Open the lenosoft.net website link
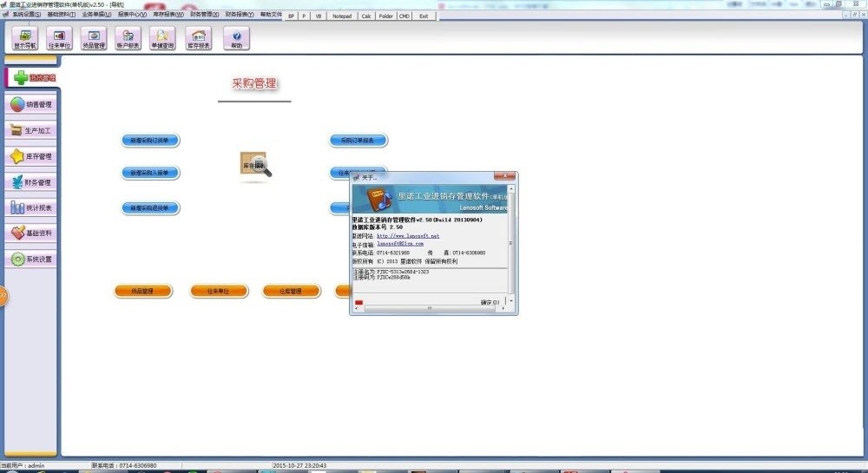The height and width of the screenshot is (473, 868). [408, 236]
